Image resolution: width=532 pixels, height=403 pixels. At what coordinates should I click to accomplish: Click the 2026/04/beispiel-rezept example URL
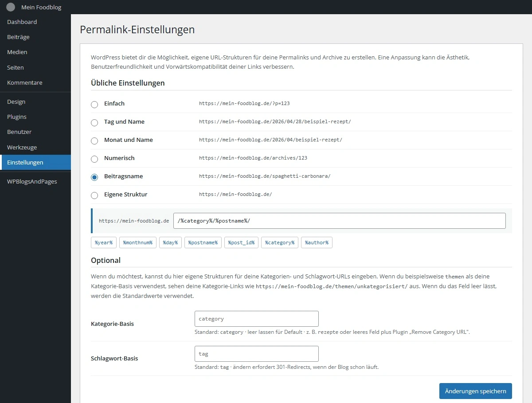270,140
